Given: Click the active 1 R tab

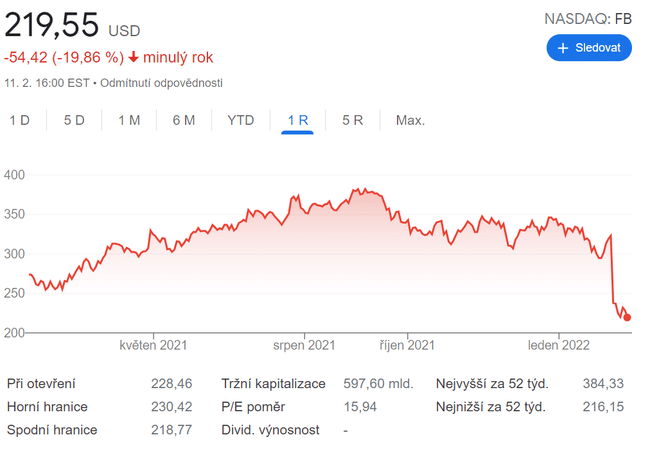Looking at the screenshot, I should 298,120.
